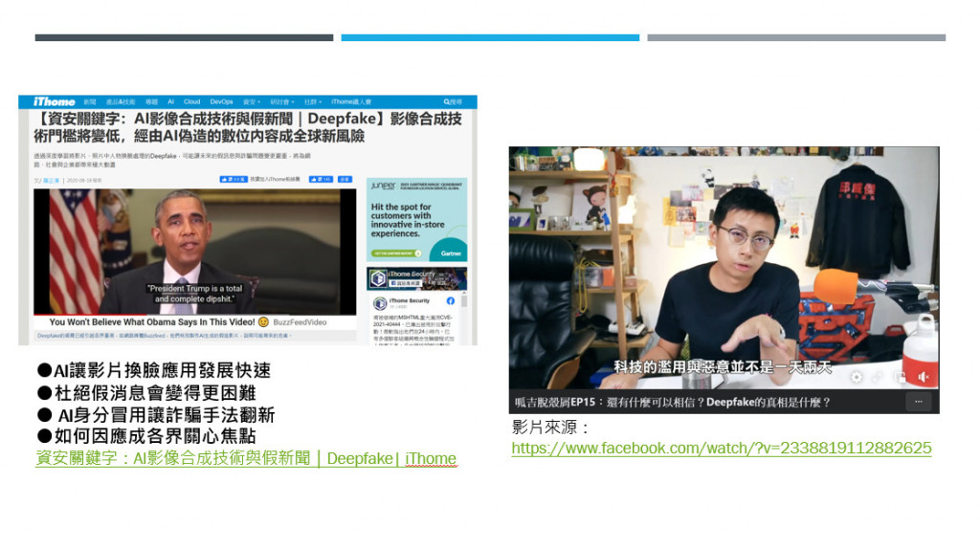Image resolution: width=980 pixels, height=549 pixels.
Task: Open the facebook.com/watch source URL
Action: [722, 449]
